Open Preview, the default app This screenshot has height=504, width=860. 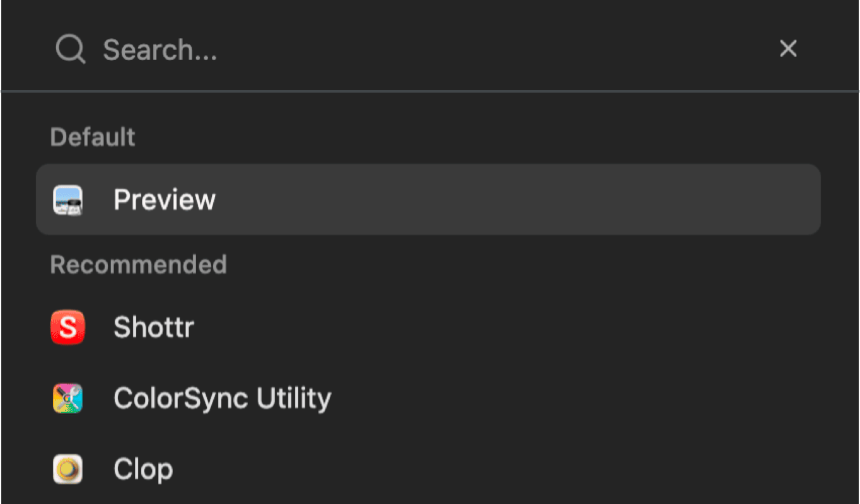coord(165,199)
